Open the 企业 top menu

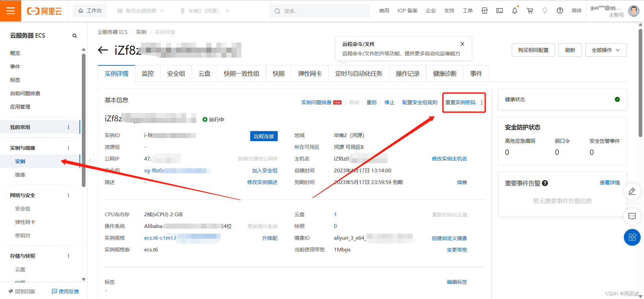point(431,11)
